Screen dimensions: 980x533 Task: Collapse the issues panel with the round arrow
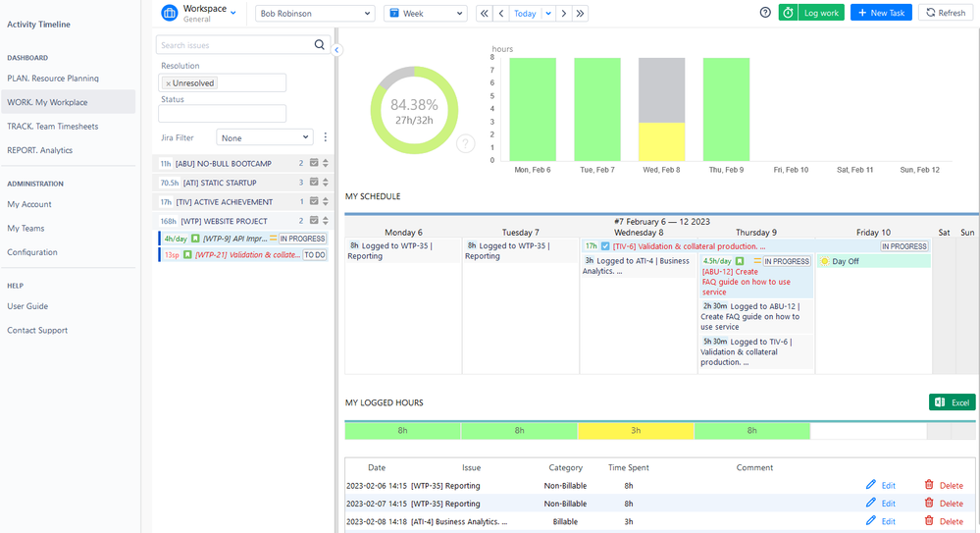coord(336,49)
